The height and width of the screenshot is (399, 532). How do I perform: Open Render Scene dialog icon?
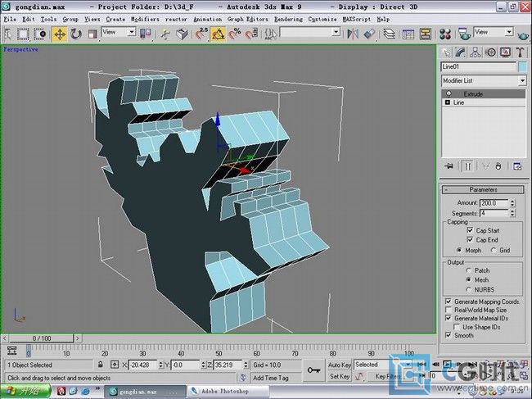point(464,34)
